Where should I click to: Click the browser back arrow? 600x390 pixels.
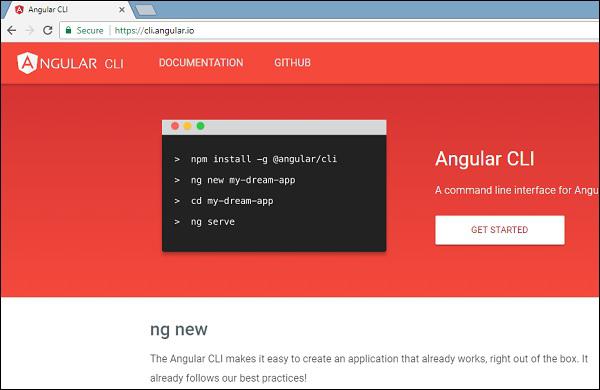11,30
